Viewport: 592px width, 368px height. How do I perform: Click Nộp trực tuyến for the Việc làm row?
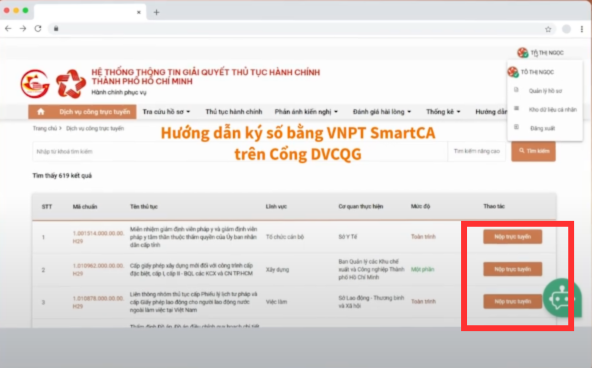512,302
